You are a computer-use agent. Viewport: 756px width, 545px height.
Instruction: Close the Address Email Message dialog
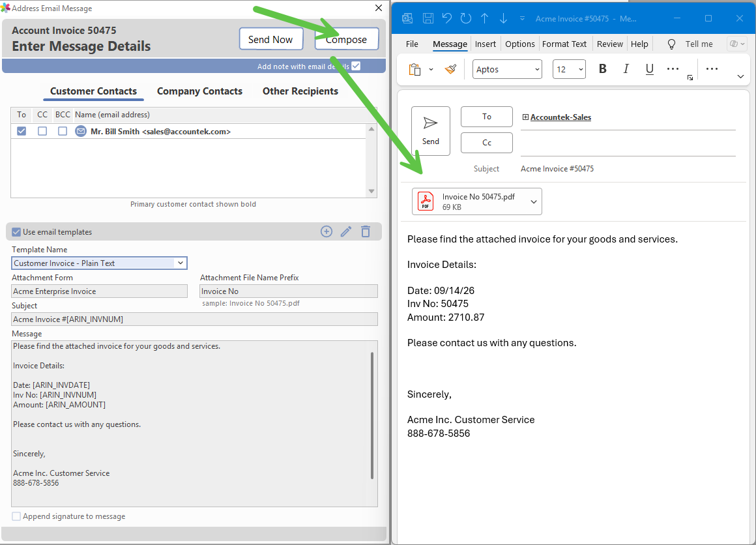coord(379,8)
